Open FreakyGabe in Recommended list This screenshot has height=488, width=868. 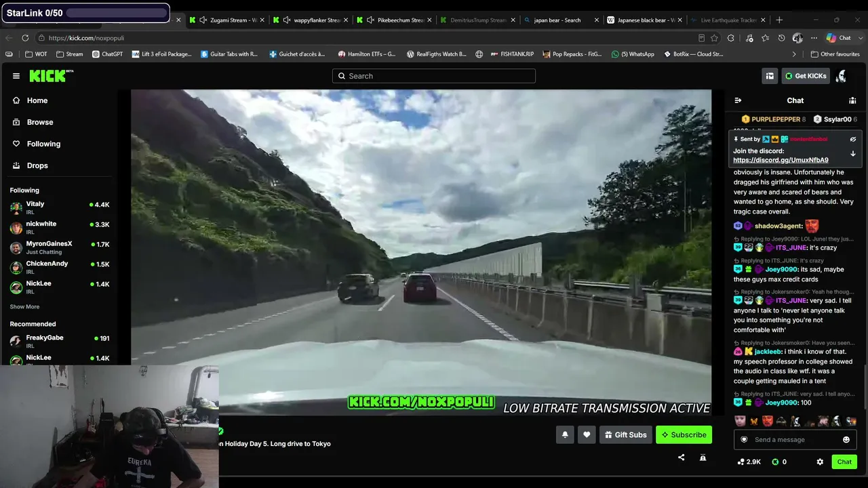[59, 341]
